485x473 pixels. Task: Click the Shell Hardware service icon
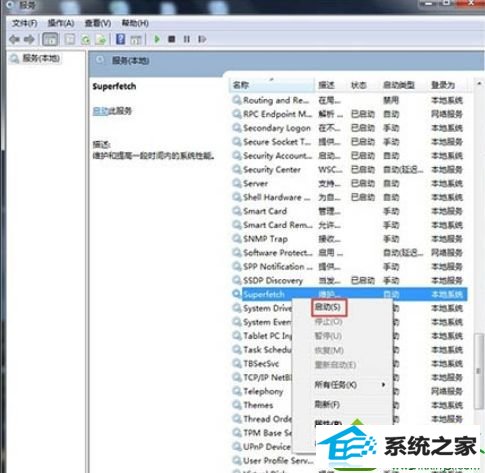click(x=237, y=197)
